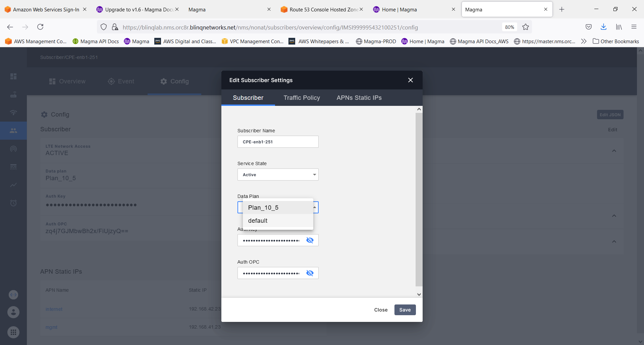The image size is (644, 345).
Task: Open the user account icon at sidebar bottom
Action: coord(13,312)
